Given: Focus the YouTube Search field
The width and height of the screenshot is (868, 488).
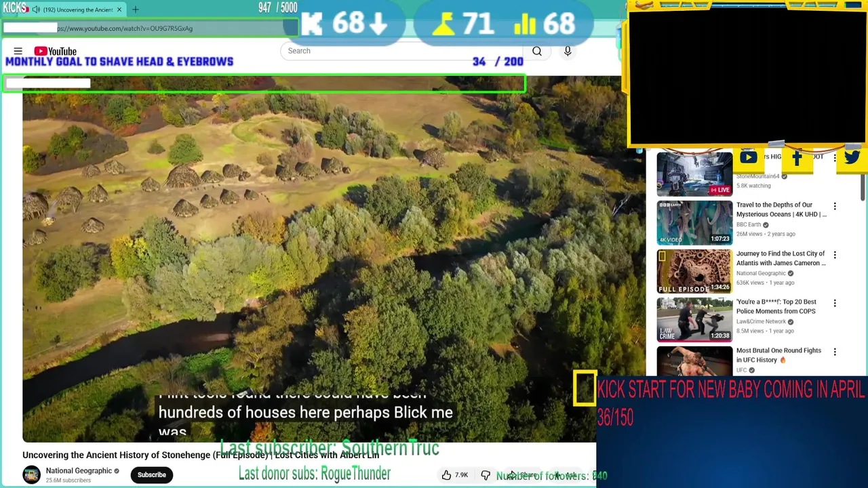Looking at the screenshot, I should (x=400, y=51).
